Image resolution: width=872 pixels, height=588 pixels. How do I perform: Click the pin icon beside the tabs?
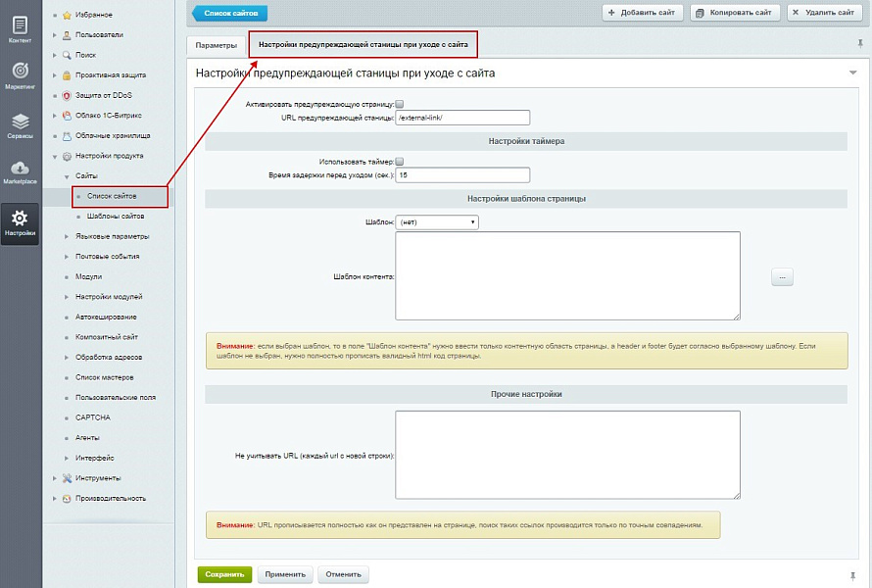[x=860, y=44]
